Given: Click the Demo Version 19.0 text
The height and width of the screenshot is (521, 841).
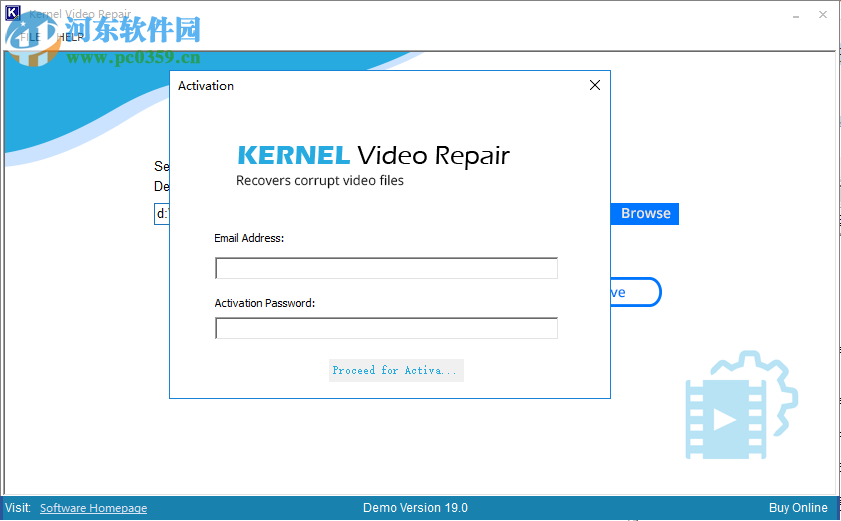Looking at the screenshot, I should pyautogui.click(x=415, y=508).
